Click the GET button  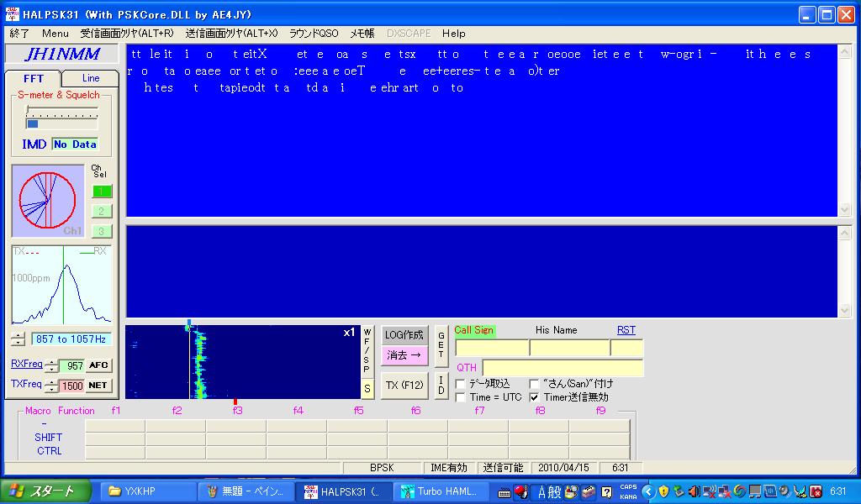[x=441, y=345]
